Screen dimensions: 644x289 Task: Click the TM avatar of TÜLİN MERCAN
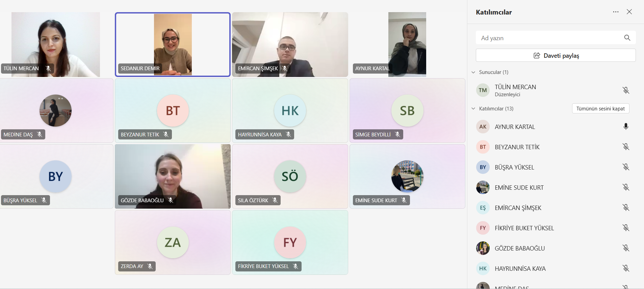[483, 90]
